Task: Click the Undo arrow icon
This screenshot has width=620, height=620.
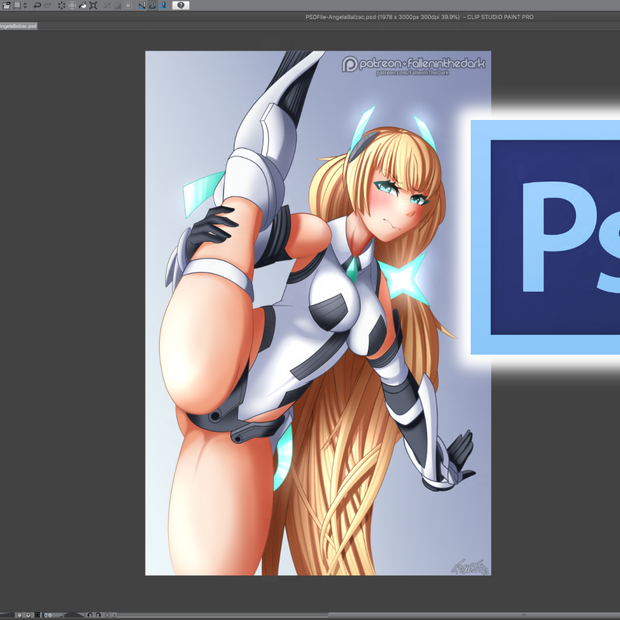Action: click(37, 5)
